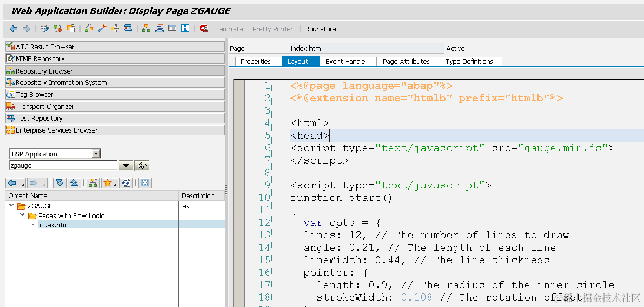Image resolution: width=644 pixels, height=307 pixels.
Task: Run the syntax Check icon
Action: pyautogui.click(x=89, y=28)
